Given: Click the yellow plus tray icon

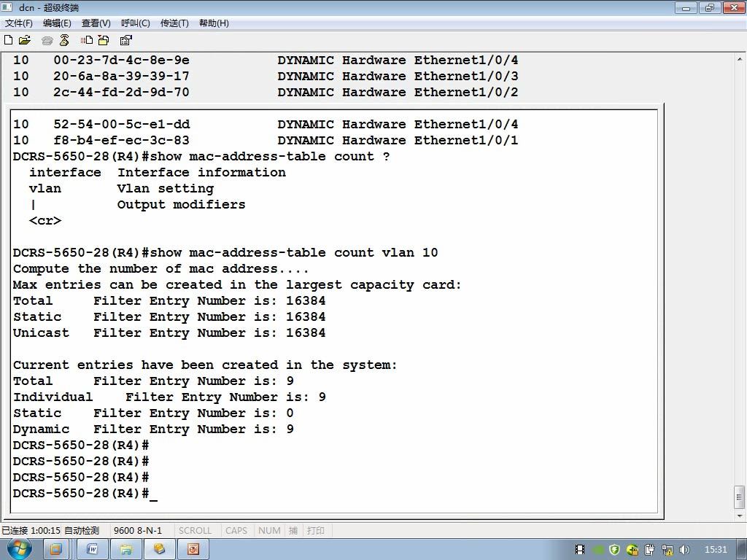Looking at the screenshot, I should click(x=632, y=550).
